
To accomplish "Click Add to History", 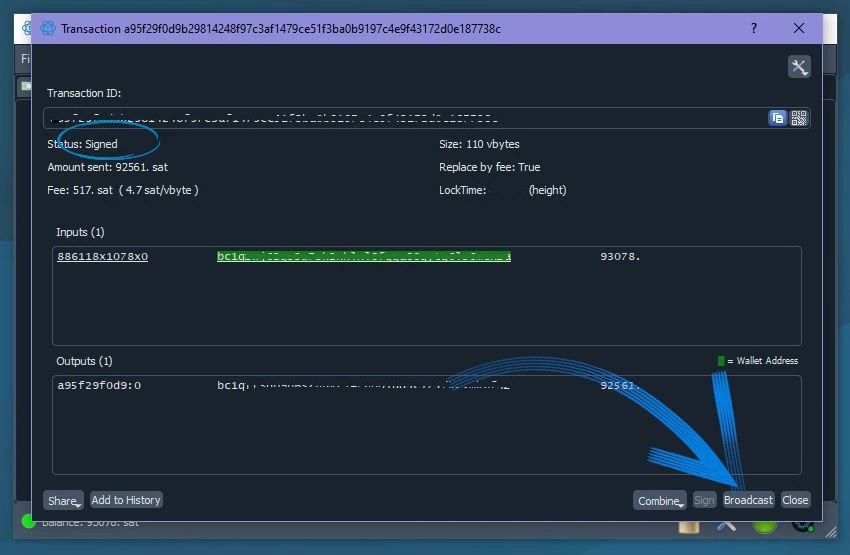I will point(126,500).
